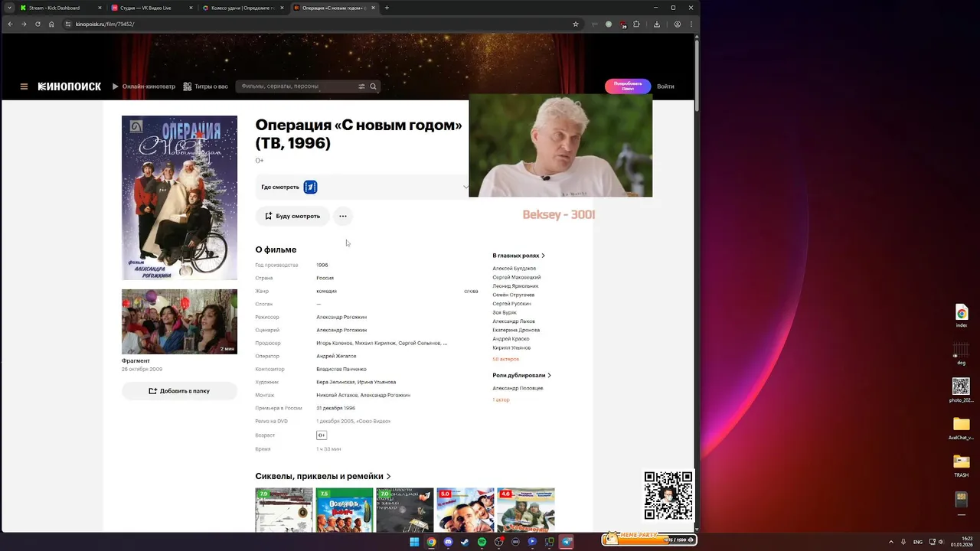The width and height of the screenshot is (980, 551).
Task: Play the Фрагмент video thumbnail
Action: coord(179,321)
